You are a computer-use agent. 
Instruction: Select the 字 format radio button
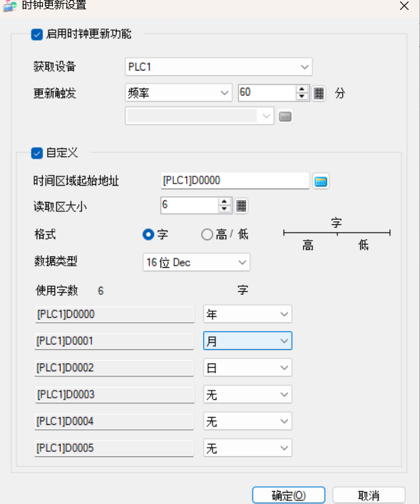coord(148,235)
